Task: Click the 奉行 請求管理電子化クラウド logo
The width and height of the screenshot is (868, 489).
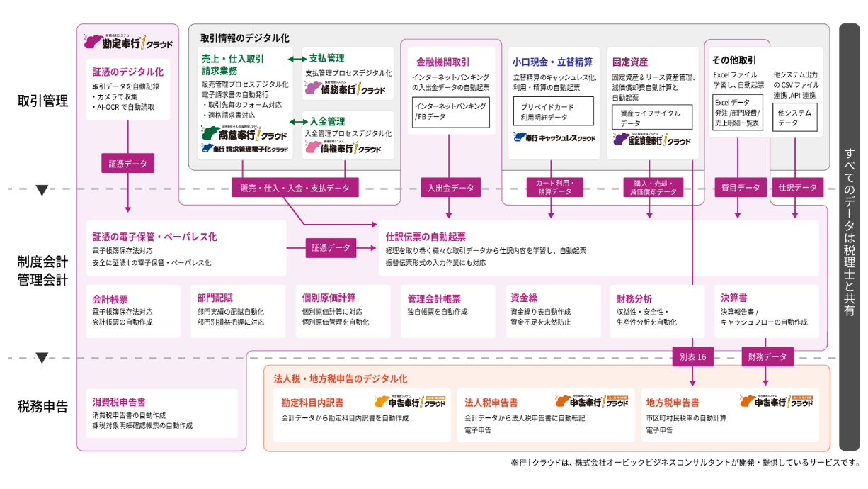Action: point(245,149)
